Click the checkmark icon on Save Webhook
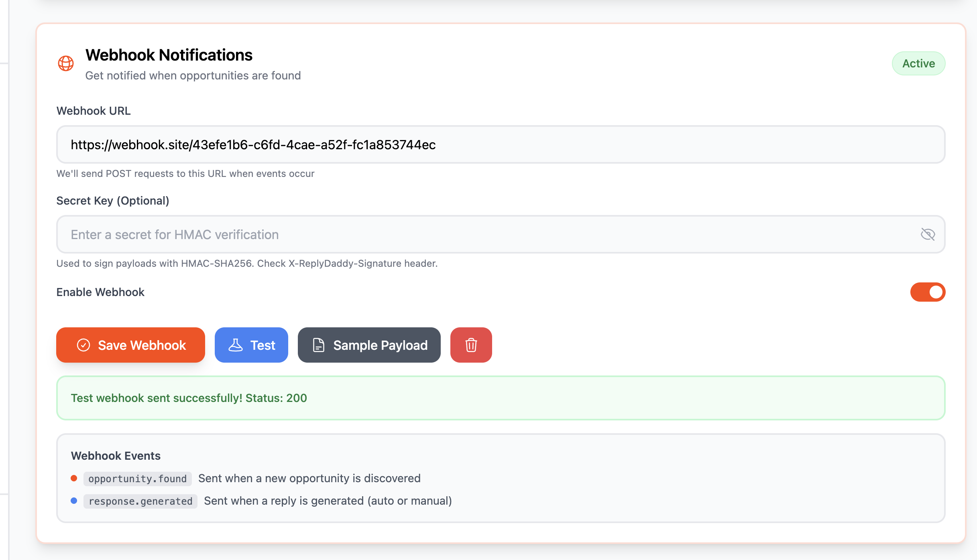 (83, 345)
